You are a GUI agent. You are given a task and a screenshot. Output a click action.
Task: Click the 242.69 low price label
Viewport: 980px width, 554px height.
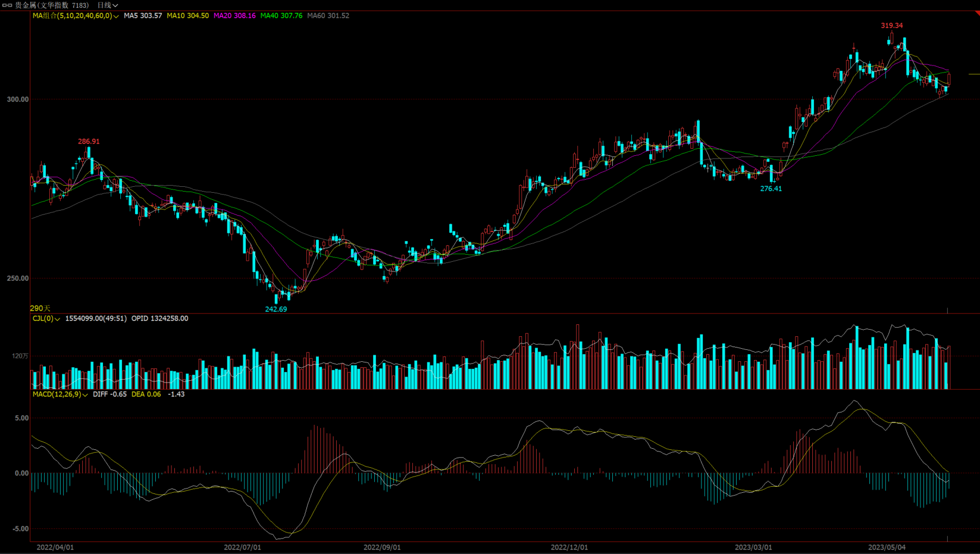pyautogui.click(x=276, y=309)
